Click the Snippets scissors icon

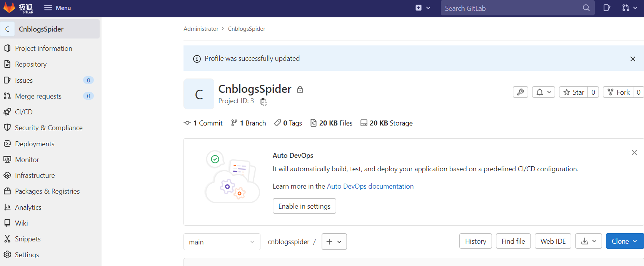pyautogui.click(x=7, y=239)
